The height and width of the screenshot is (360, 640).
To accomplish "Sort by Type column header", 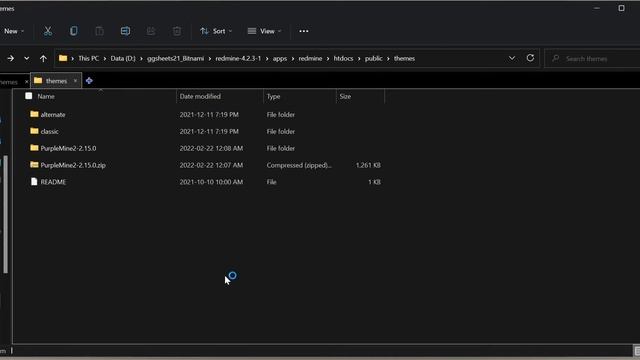I will point(273,96).
